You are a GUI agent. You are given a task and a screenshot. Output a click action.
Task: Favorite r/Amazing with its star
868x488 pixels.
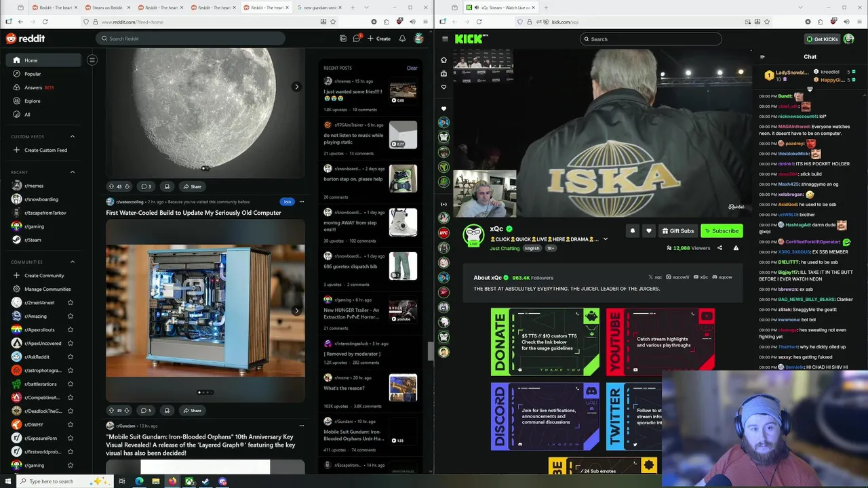pyautogui.click(x=71, y=317)
